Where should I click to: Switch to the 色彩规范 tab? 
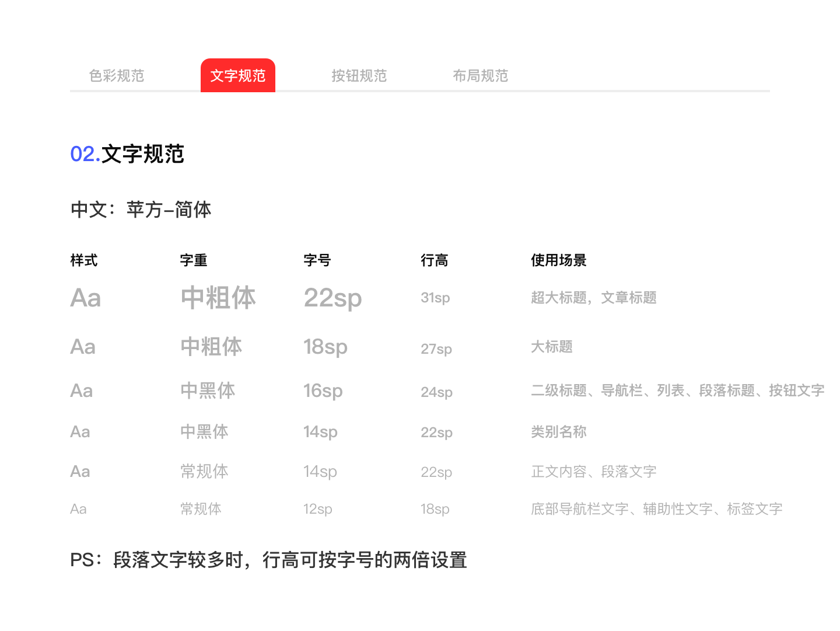117,76
